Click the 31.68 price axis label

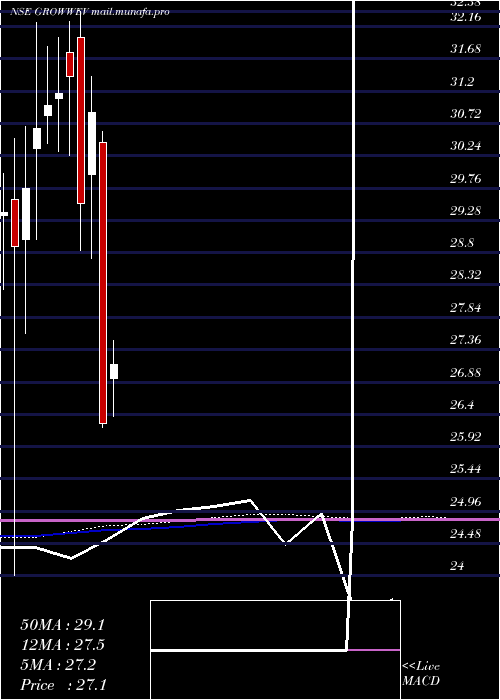coord(466,49)
